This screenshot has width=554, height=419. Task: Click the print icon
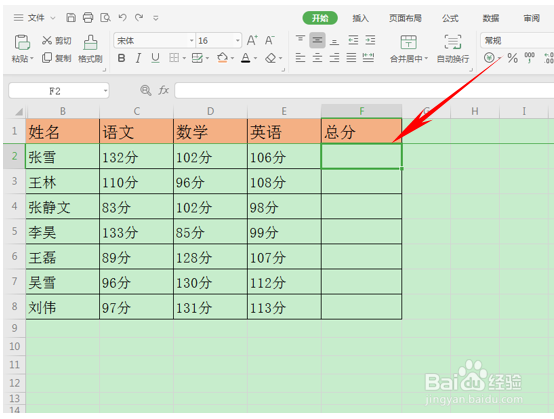click(x=88, y=17)
